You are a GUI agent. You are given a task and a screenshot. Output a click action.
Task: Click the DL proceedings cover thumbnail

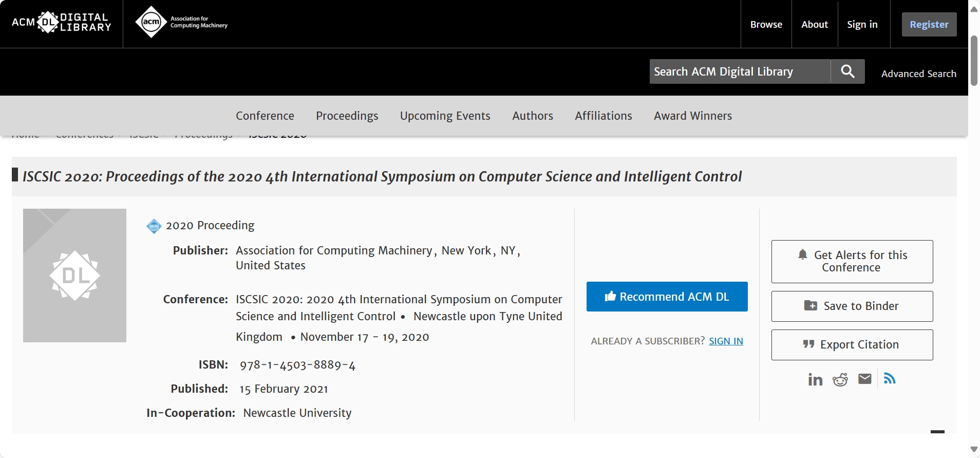click(74, 276)
